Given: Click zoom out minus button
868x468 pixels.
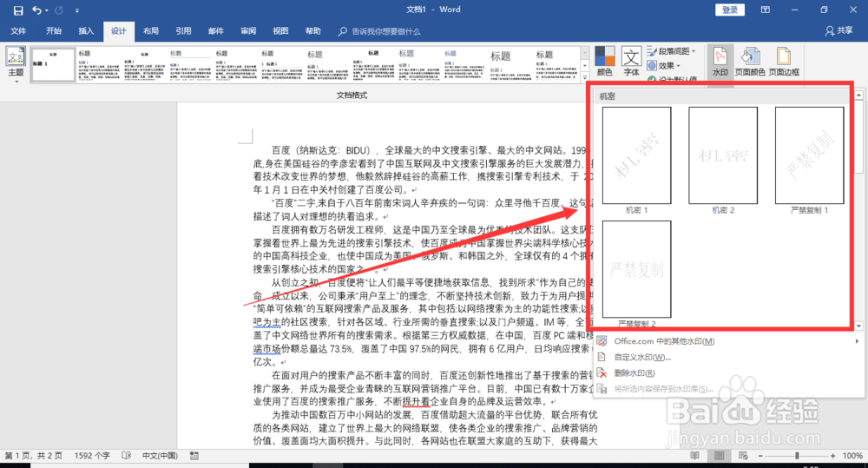Looking at the screenshot, I should [760, 456].
